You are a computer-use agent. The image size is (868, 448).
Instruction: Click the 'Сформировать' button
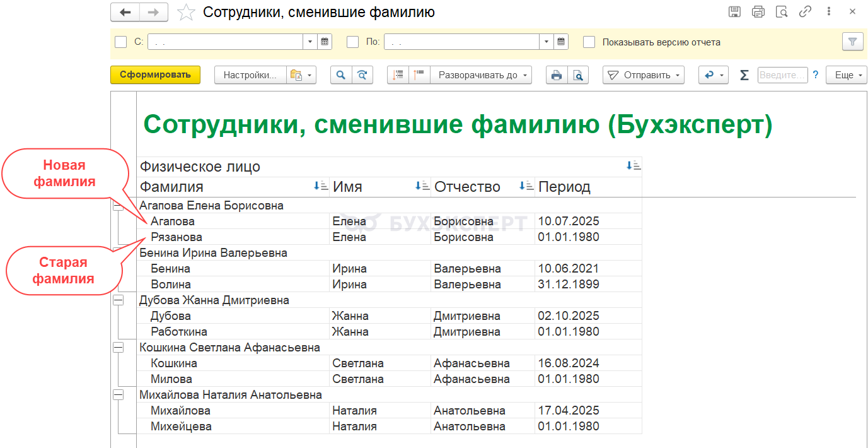coord(155,75)
